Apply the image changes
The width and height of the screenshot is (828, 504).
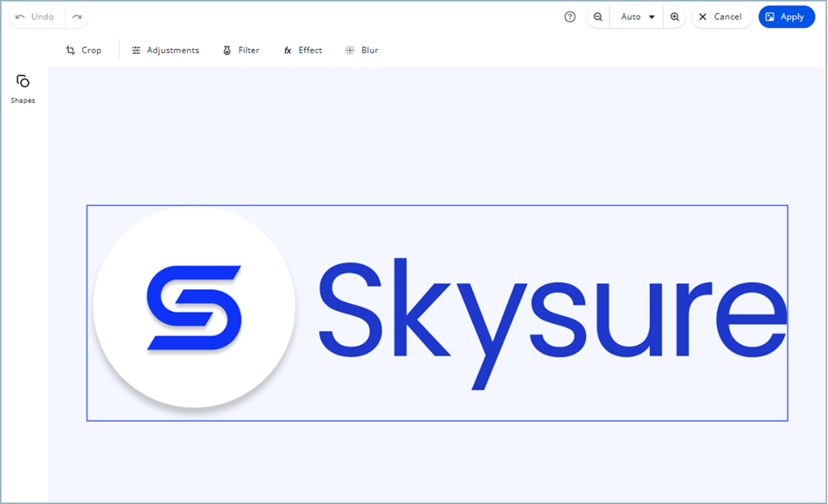(786, 17)
